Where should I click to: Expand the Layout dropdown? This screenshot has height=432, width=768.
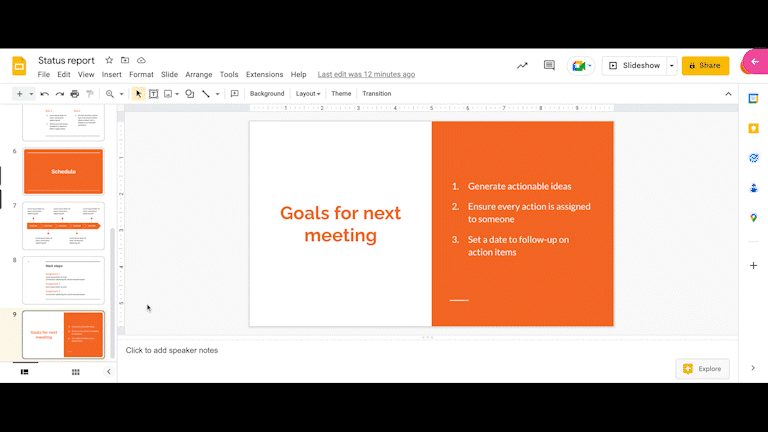tap(308, 94)
